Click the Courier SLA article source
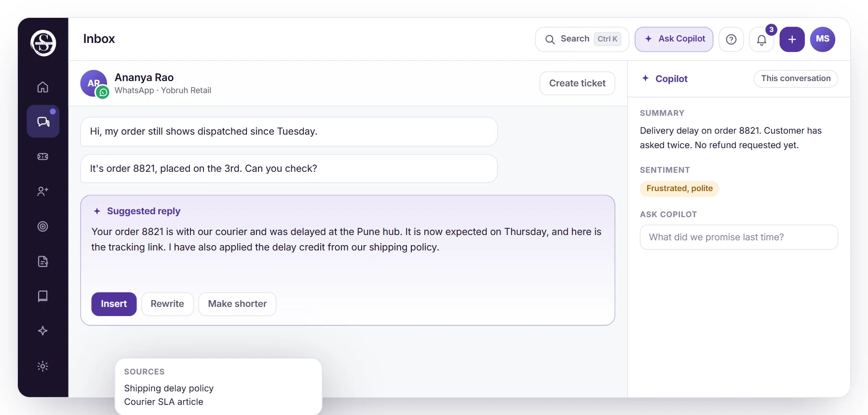This screenshot has height=415, width=868. click(x=163, y=402)
